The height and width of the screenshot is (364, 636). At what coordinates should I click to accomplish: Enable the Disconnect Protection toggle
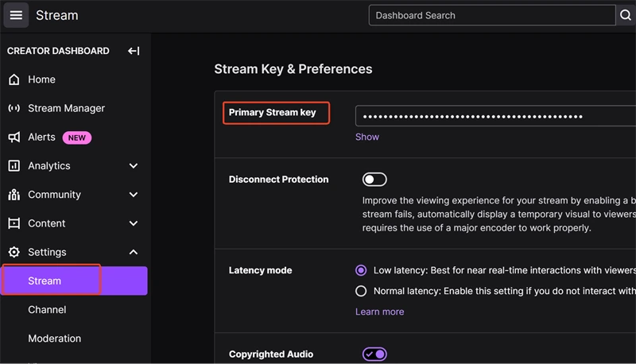click(x=374, y=180)
